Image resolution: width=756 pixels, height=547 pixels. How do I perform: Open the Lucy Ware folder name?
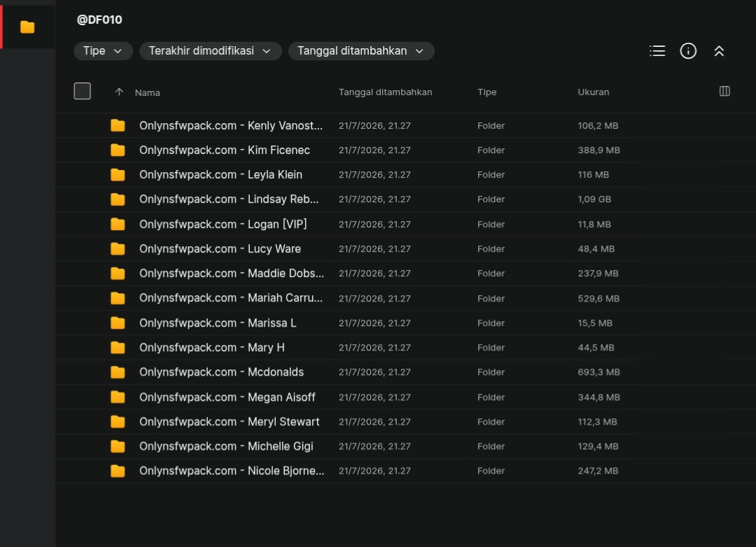point(220,249)
